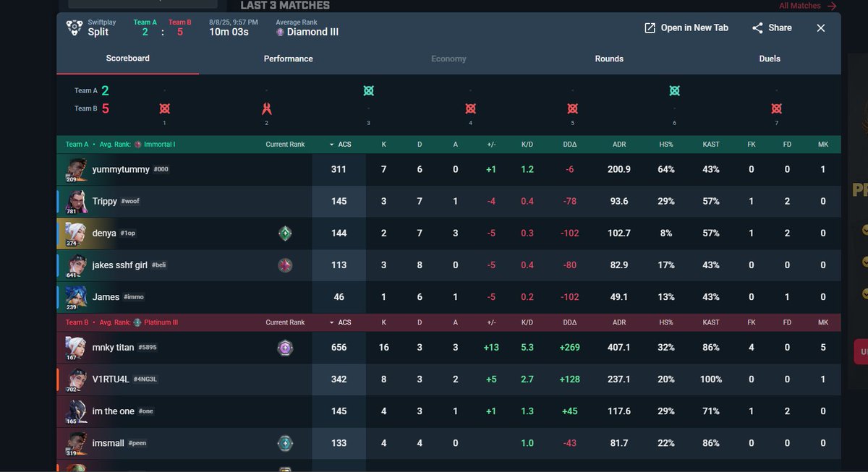Viewport: 868px width, 472px height.
Task: Open All Matches link
Action: 807,6
